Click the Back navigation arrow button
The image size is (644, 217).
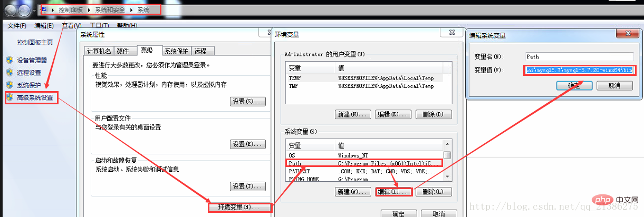coord(11,10)
